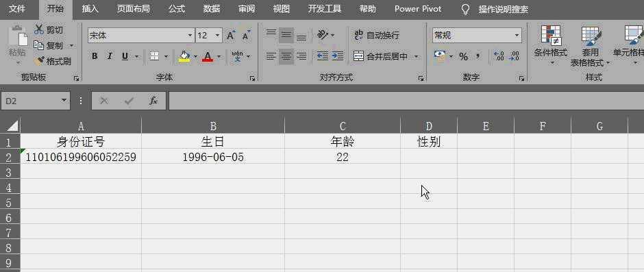644x272 pixels.
Task: Open clipboard group dialog launcher
Action: click(x=77, y=78)
